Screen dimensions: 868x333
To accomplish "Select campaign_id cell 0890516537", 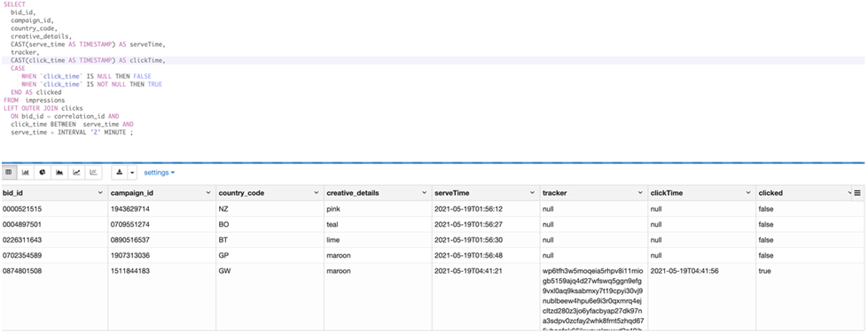I will point(161,240).
